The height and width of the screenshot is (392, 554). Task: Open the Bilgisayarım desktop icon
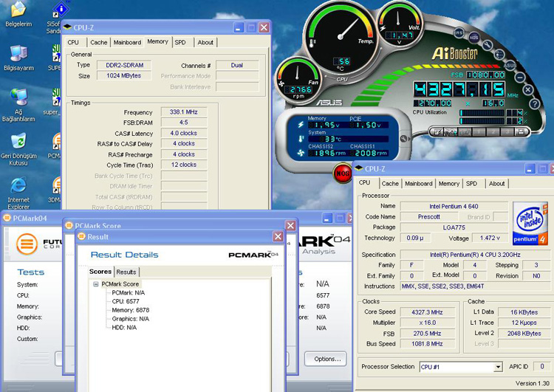[18, 58]
